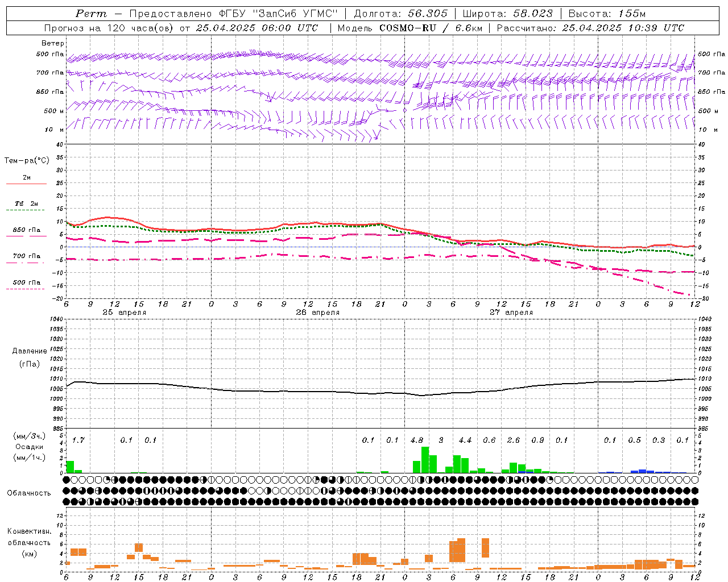The height and width of the screenshot is (582, 728).
Task: Click the "Давление" pressure panel label
Action: click(x=30, y=351)
